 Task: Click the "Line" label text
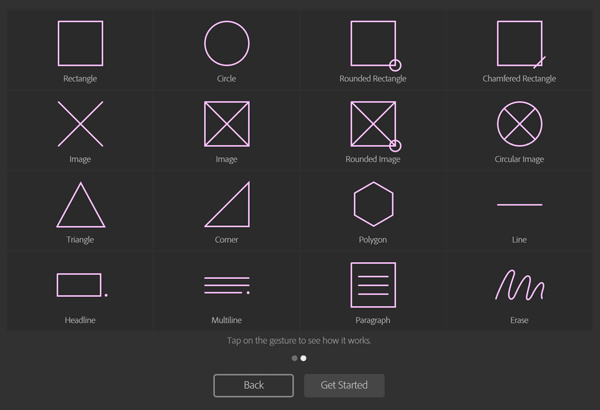pyautogui.click(x=519, y=240)
